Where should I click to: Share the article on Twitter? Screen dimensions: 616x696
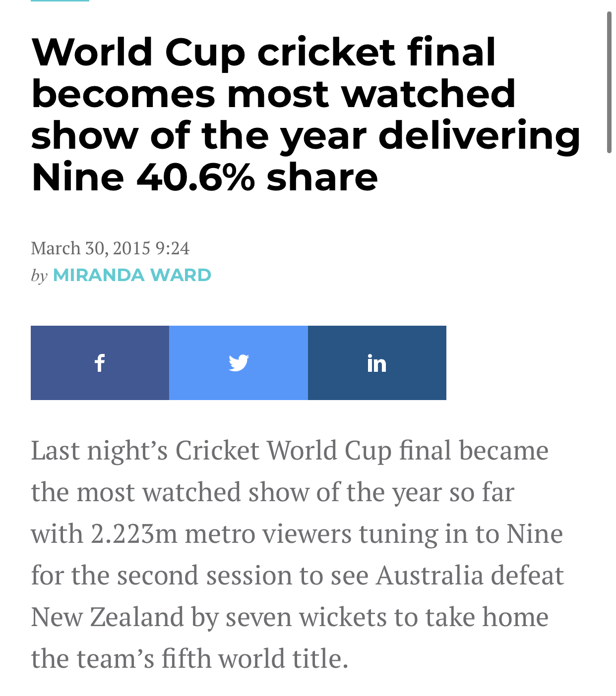239,363
